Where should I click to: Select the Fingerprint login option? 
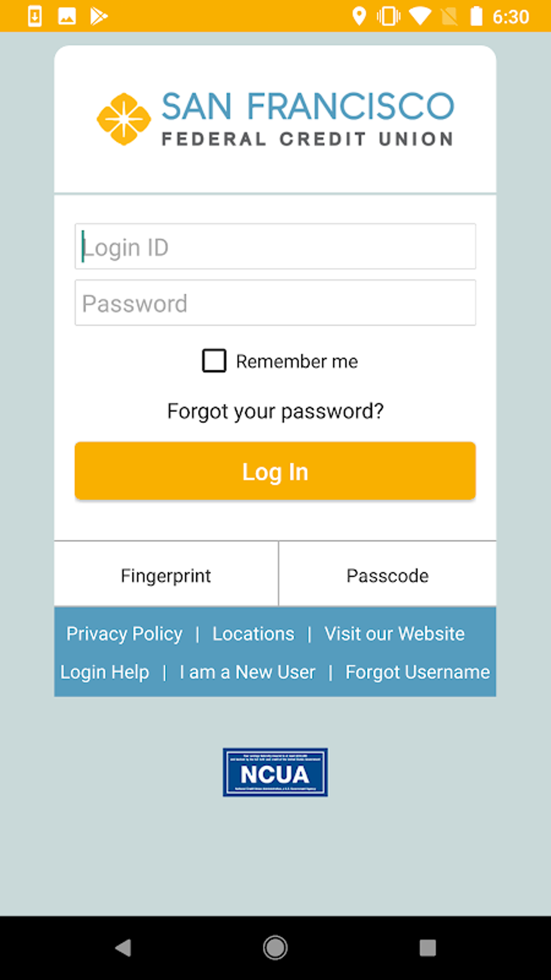(x=165, y=575)
